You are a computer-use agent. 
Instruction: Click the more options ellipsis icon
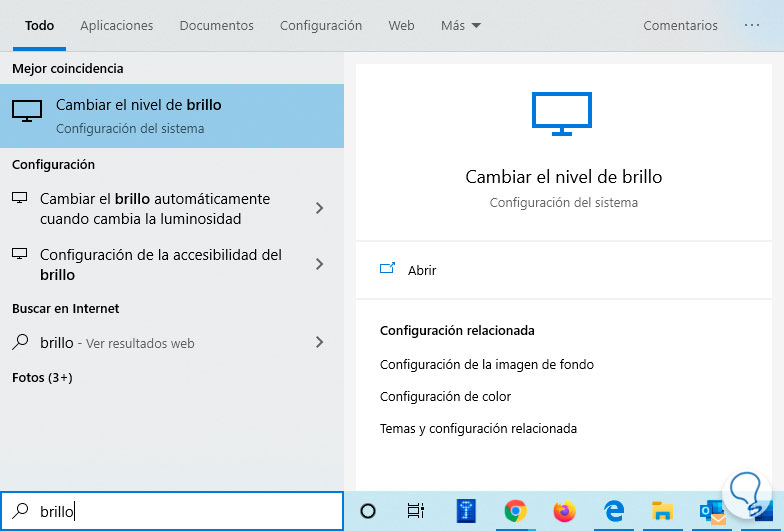(752, 25)
